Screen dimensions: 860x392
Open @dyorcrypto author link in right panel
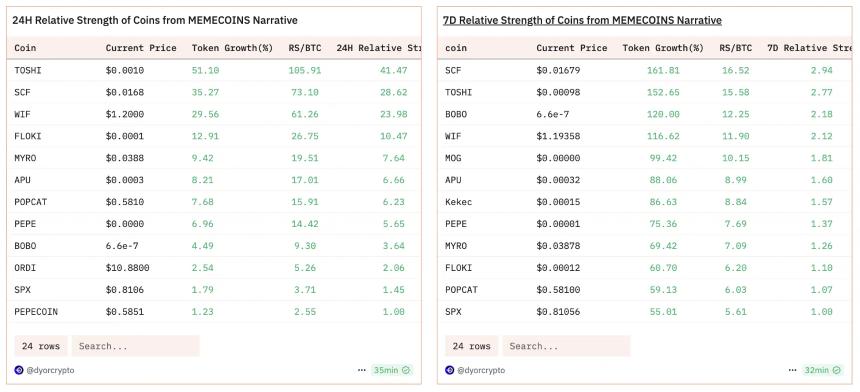coord(480,370)
